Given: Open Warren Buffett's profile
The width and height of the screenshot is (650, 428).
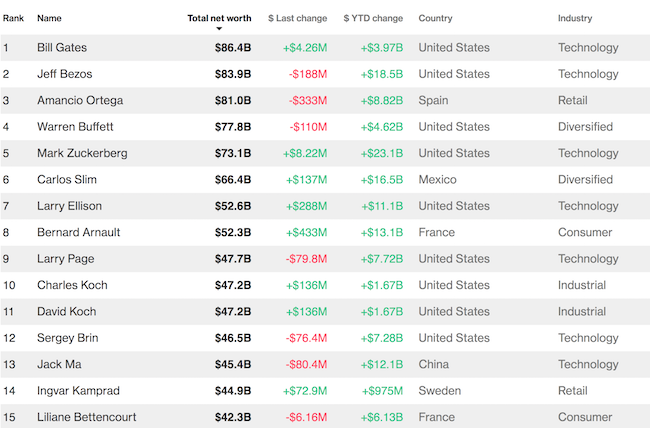Looking at the screenshot, I should (75, 127).
